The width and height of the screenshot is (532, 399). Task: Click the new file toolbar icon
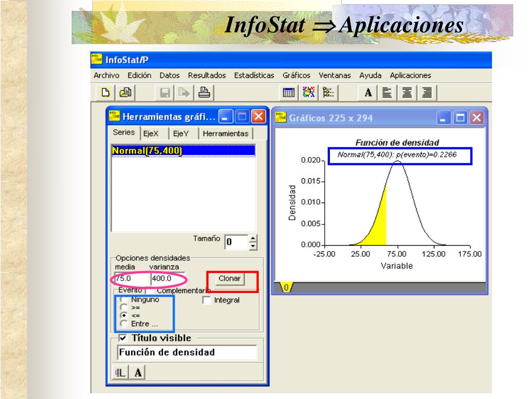click(x=105, y=92)
